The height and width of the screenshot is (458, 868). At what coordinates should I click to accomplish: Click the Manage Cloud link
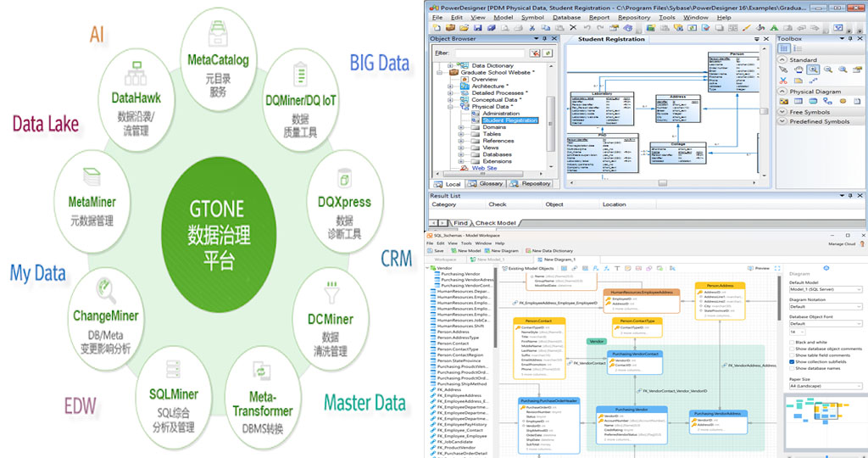(842, 243)
